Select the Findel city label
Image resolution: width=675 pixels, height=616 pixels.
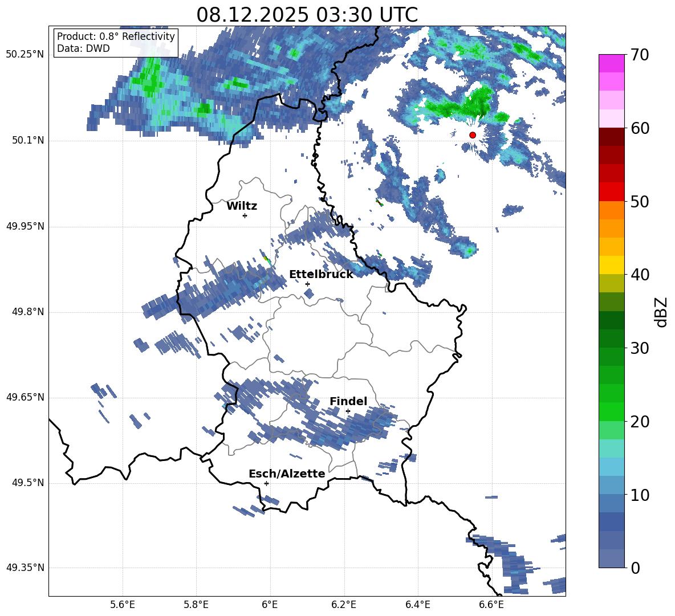point(348,401)
